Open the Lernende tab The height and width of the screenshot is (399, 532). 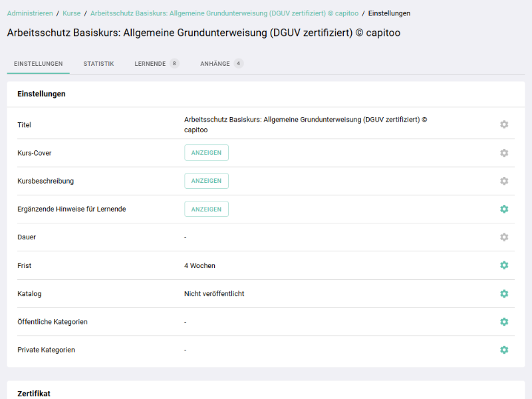coord(150,64)
